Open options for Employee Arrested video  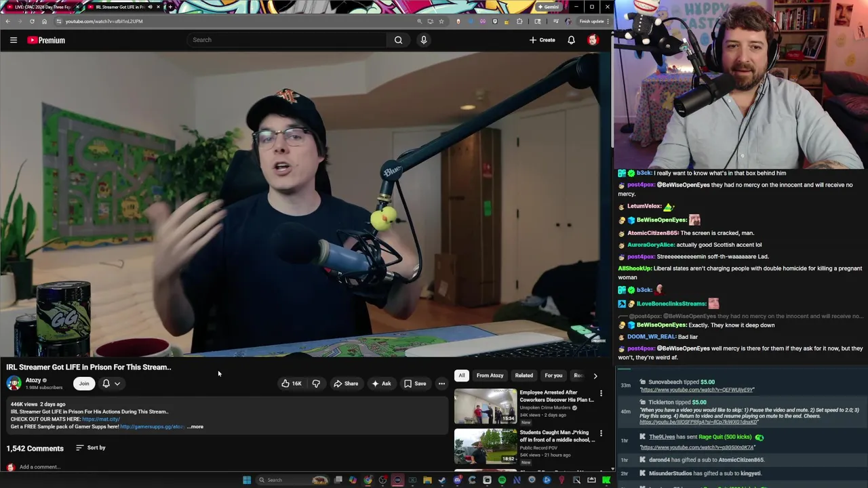pos(601,393)
